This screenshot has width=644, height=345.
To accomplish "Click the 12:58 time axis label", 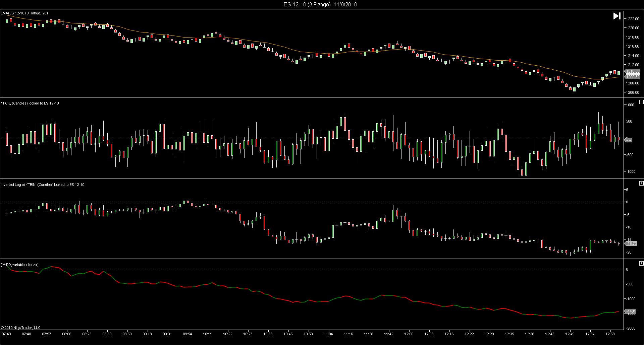I will [610, 334].
